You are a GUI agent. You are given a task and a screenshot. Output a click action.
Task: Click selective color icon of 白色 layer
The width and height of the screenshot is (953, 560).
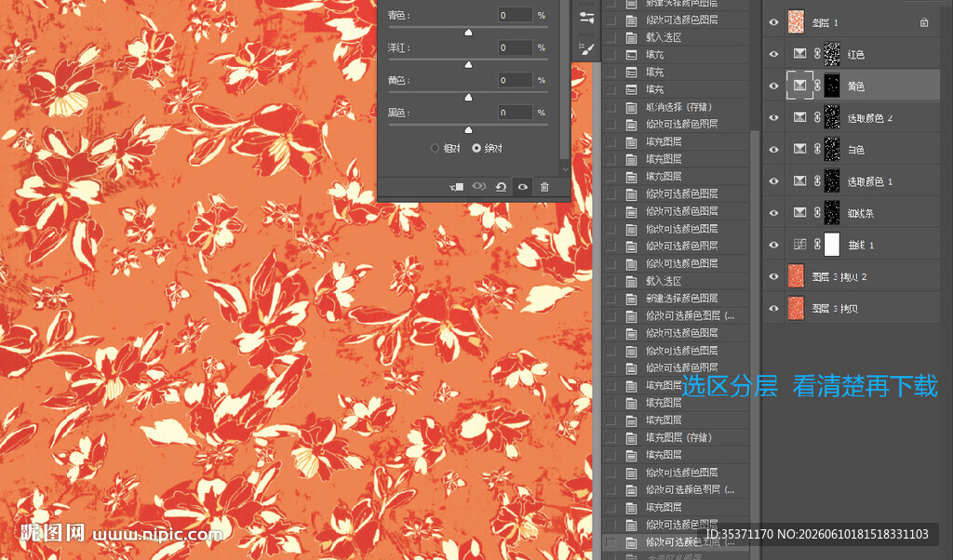coord(799,149)
